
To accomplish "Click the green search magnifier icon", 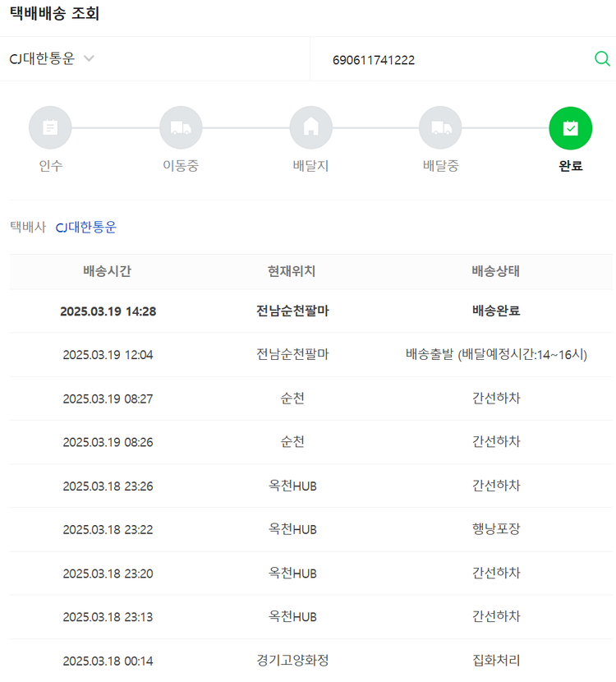I will pyautogui.click(x=601, y=58).
